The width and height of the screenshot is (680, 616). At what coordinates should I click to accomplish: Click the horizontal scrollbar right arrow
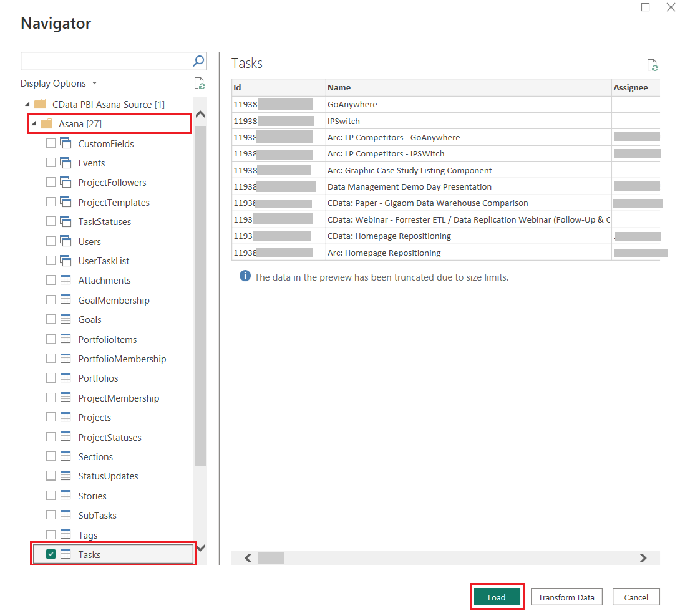(x=643, y=558)
